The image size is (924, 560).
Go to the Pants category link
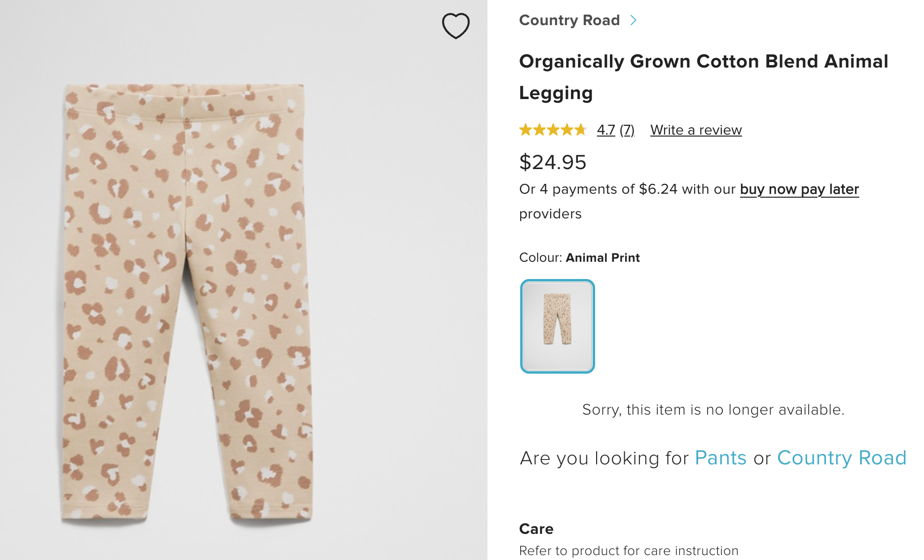pos(720,458)
